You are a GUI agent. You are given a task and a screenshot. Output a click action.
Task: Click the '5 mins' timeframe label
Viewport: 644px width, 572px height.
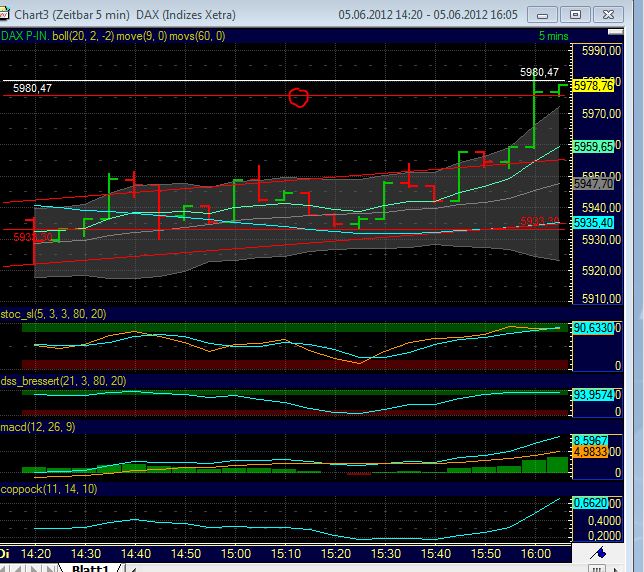[553, 36]
